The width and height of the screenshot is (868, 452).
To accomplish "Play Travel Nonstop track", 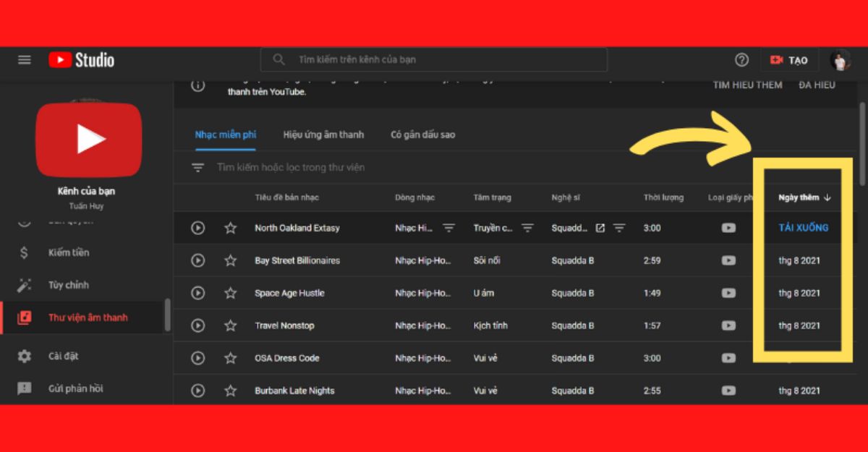I will pyautogui.click(x=197, y=325).
